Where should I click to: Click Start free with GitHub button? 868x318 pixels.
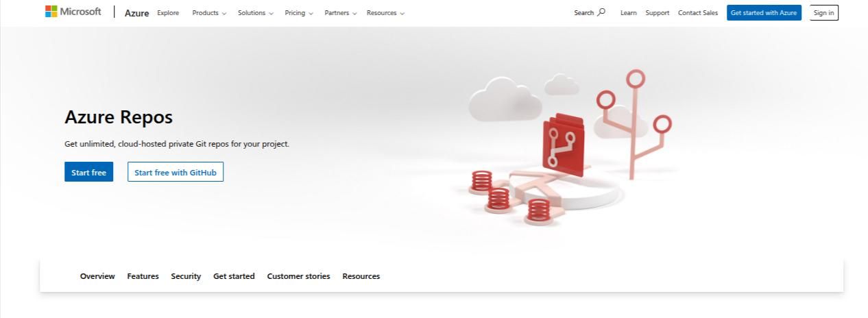[176, 172]
